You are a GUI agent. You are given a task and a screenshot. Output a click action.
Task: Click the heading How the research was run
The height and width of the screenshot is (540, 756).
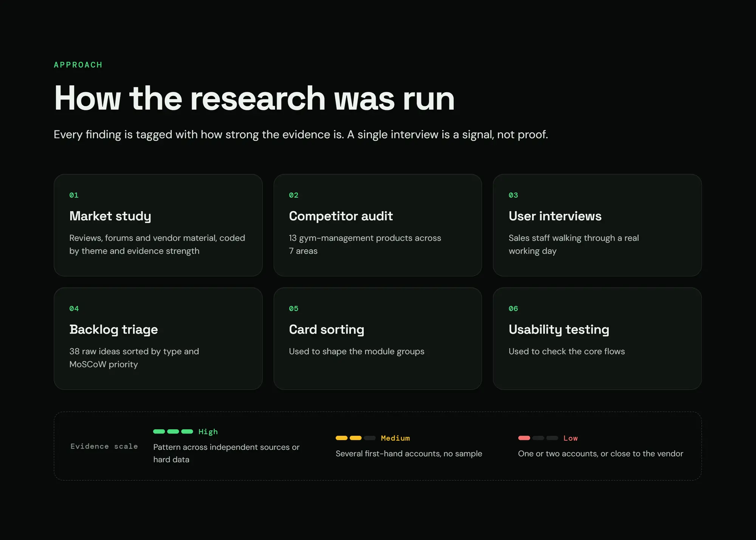pos(254,98)
